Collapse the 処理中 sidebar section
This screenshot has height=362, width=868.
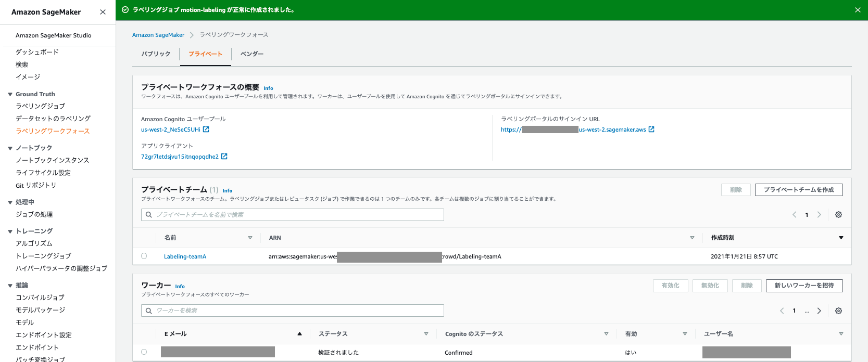point(10,202)
